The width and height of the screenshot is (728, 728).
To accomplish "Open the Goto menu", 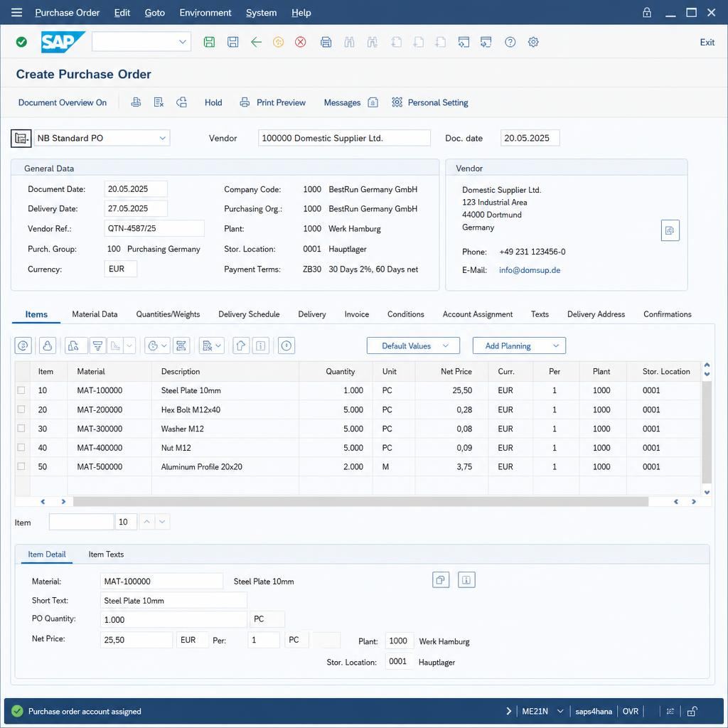I will click(x=154, y=13).
